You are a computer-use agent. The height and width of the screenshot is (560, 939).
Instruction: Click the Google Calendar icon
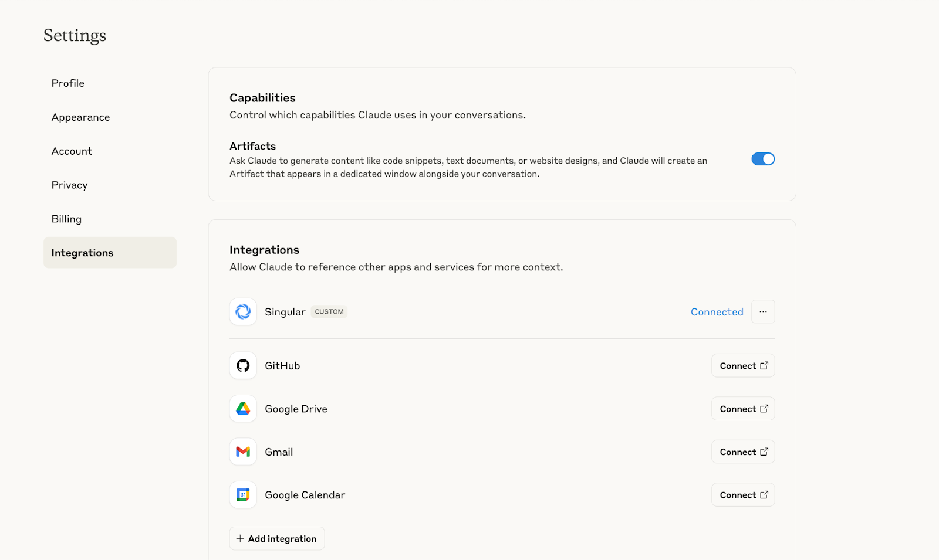(x=243, y=495)
